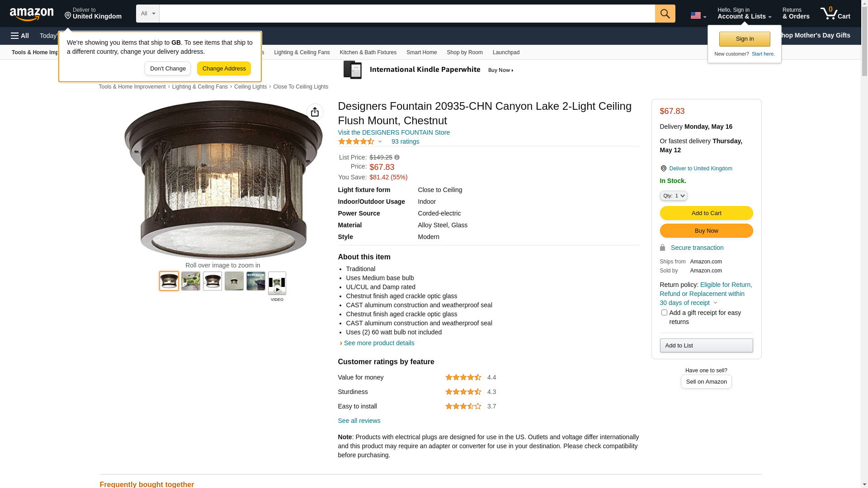This screenshot has height=488, width=868.
Task: Click the Deliver to United Kingdom location link
Action: 700,169
